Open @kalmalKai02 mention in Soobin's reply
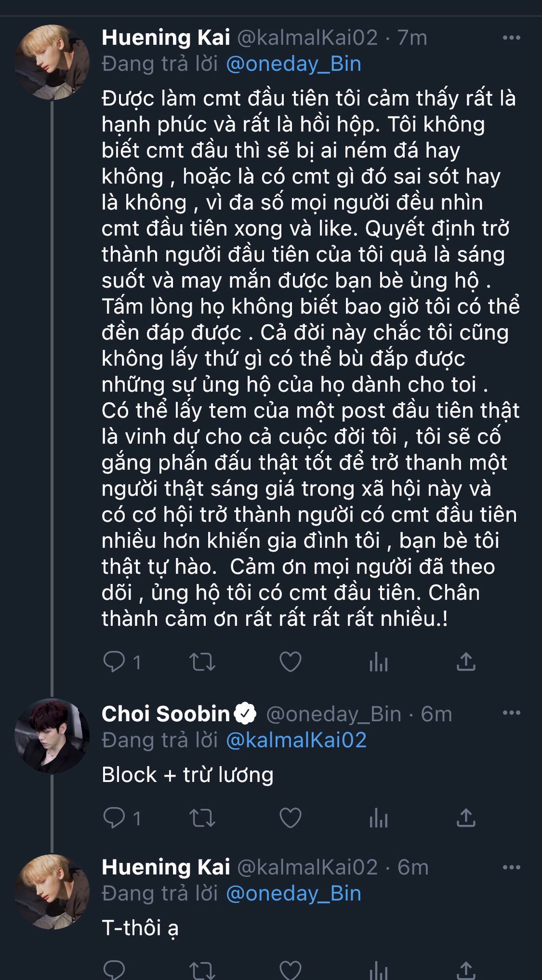Screen dimensions: 542x980 point(296,740)
